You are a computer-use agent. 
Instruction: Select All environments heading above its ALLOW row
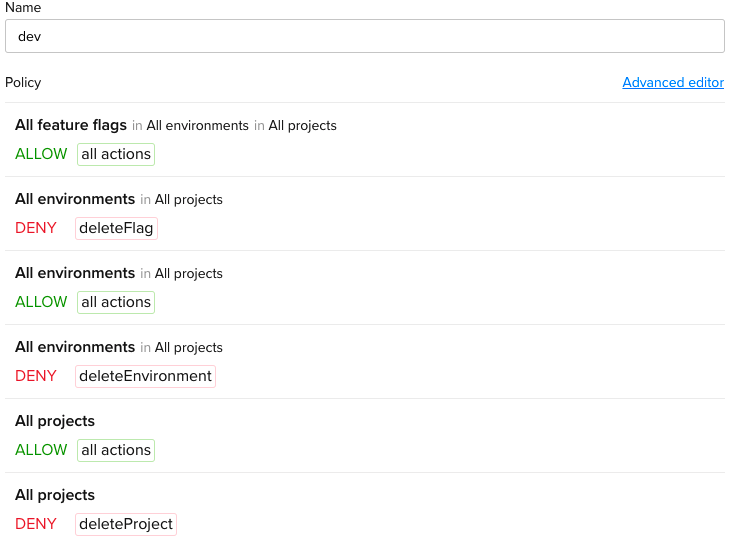(x=75, y=273)
